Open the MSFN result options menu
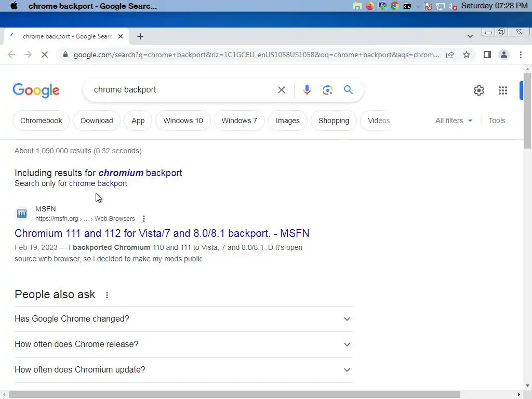Image resolution: width=532 pixels, height=399 pixels. point(144,219)
